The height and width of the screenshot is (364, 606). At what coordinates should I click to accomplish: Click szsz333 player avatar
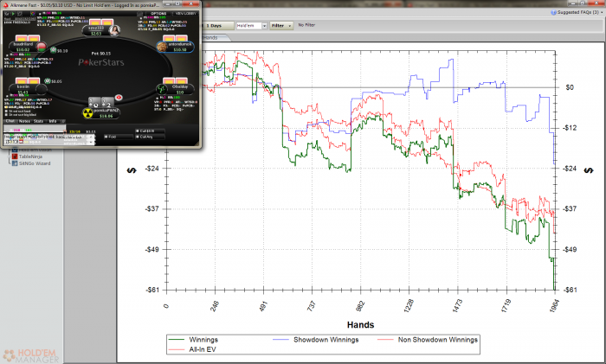[x=114, y=30]
